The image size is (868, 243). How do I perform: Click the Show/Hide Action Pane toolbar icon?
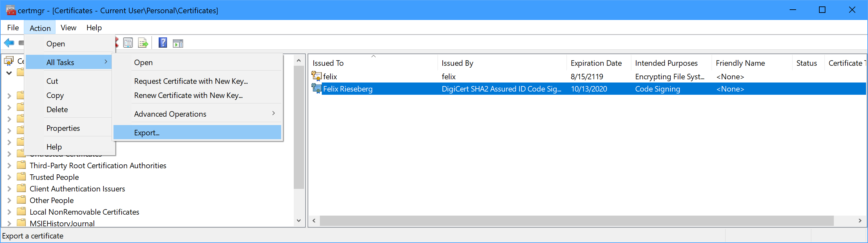178,44
